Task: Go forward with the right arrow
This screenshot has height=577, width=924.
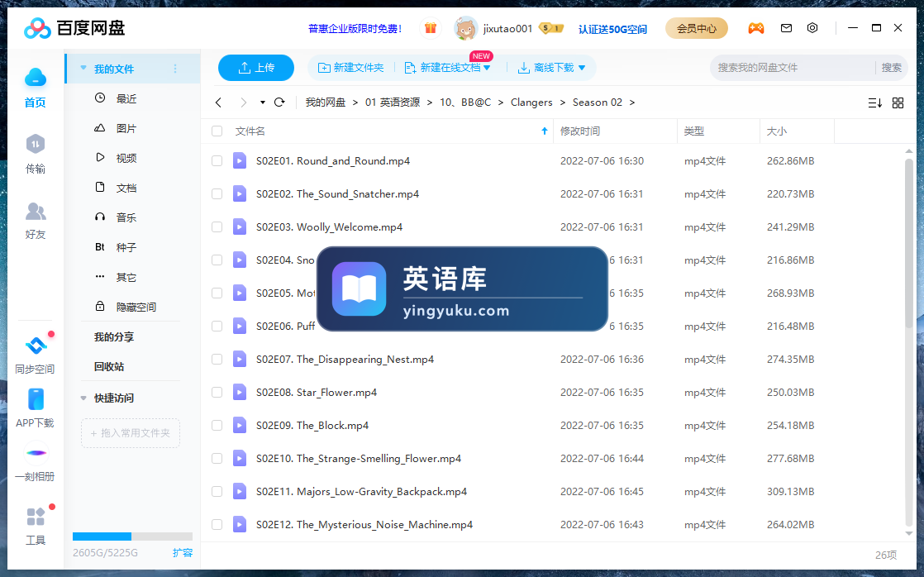Action: click(x=243, y=103)
